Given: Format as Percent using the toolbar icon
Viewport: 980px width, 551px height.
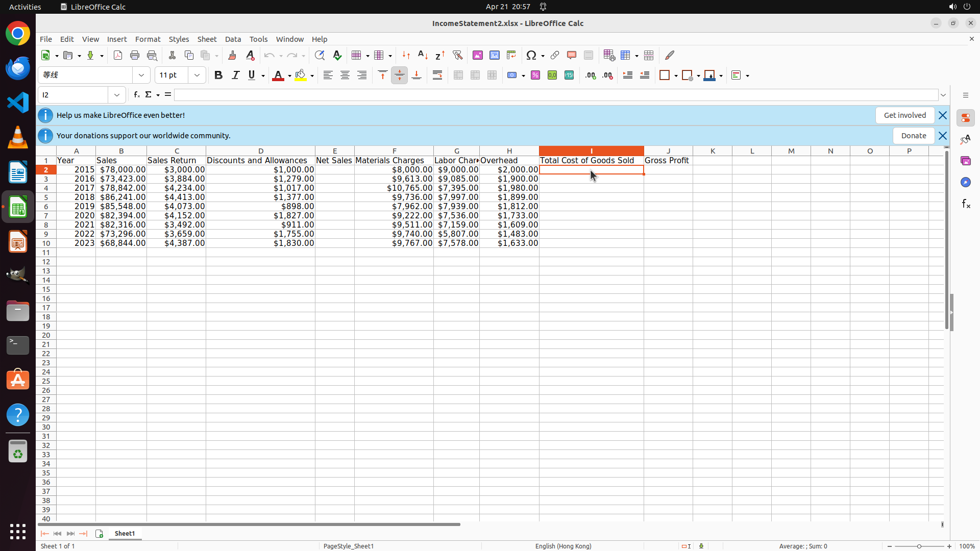Looking at the screenshot, I should point(535,76).
